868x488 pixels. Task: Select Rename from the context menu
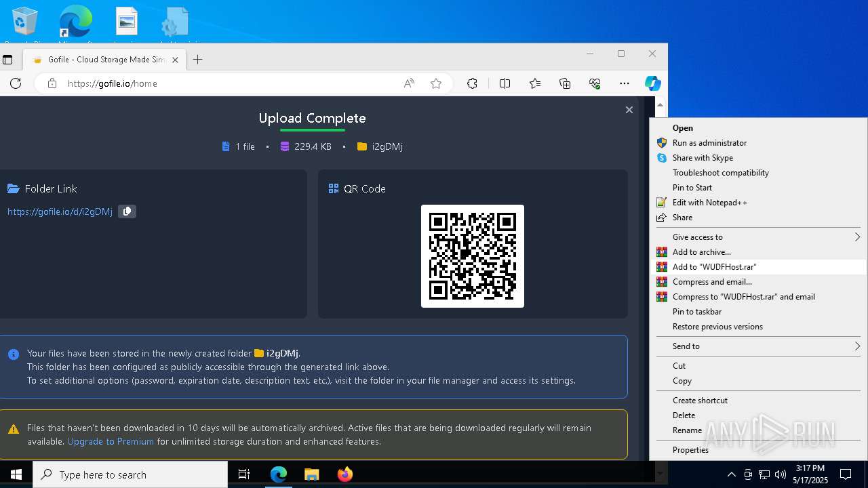[x=758, y=430]
